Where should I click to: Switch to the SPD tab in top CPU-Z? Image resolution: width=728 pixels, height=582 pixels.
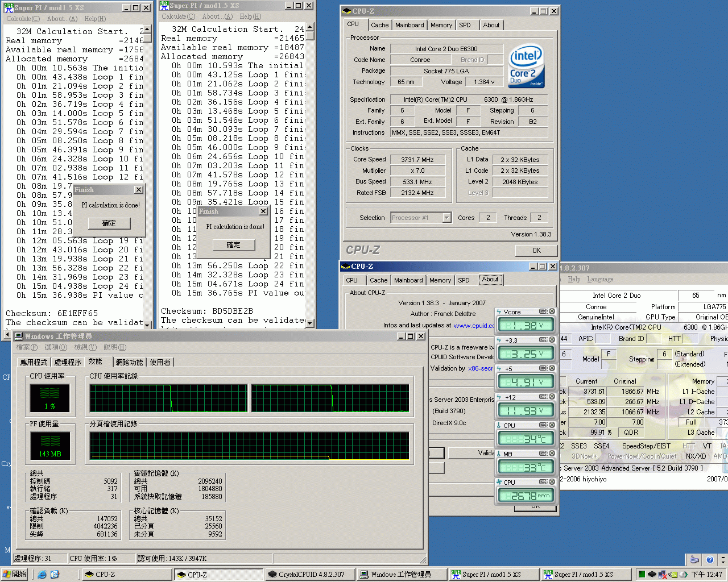pyautogui.click(x=465, y=25)
